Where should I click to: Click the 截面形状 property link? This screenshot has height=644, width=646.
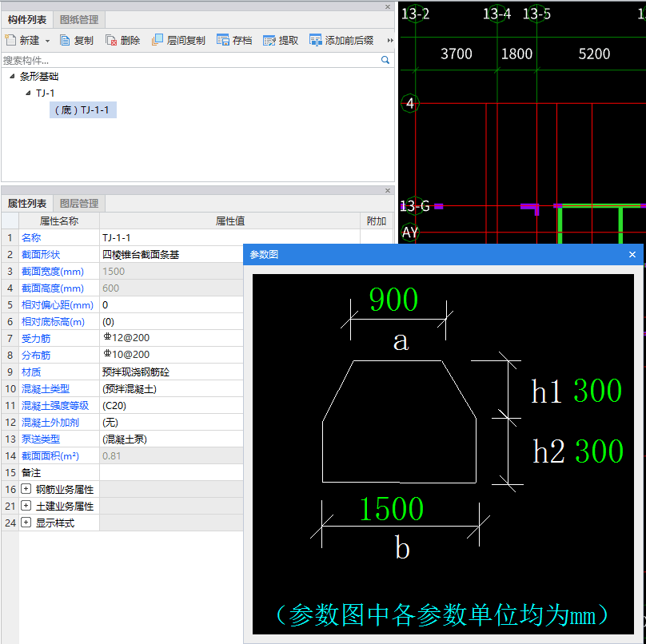pos(41,254)
